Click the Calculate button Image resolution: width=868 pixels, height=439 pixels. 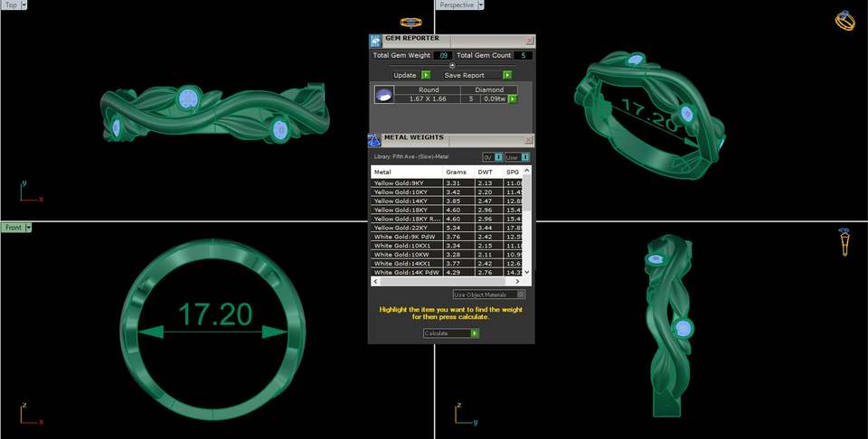tap(450, 333)
